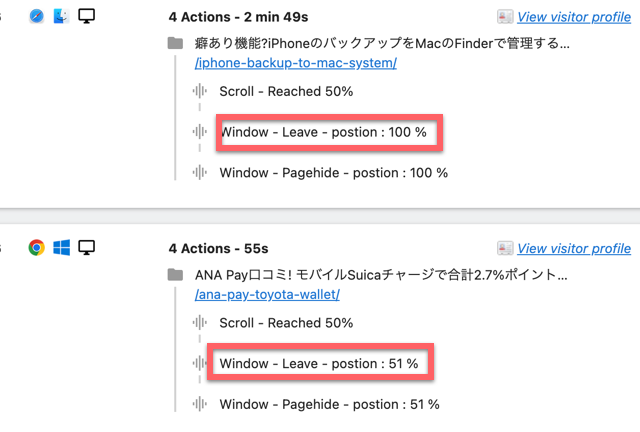This screenshot has width=640, height=432.
Task: Click profile card icon of second visitor
Action: [x=505, y=248]
